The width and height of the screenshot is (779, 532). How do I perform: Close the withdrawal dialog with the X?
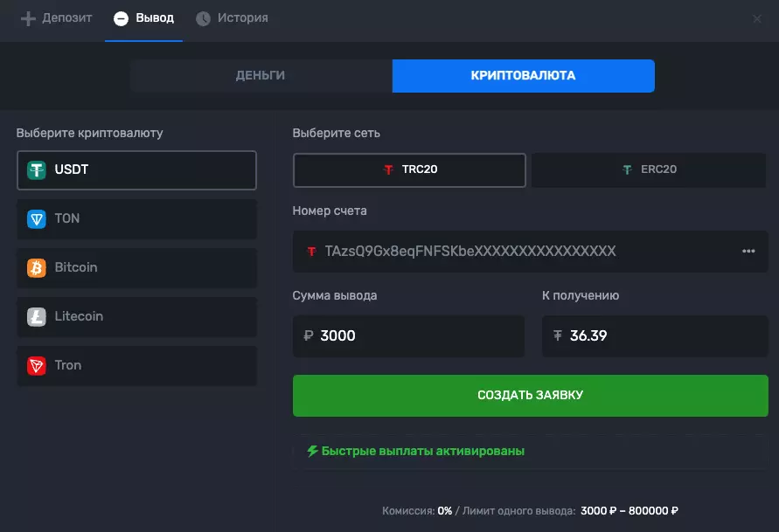[757, 18]
